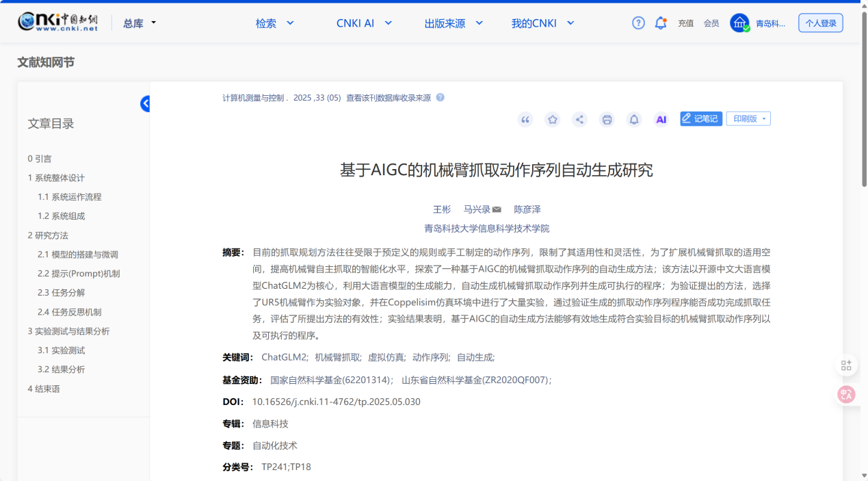This screenshot has height=481, width=868.
Task: Click the star favorite icon
Action: [x=552, y=120]
